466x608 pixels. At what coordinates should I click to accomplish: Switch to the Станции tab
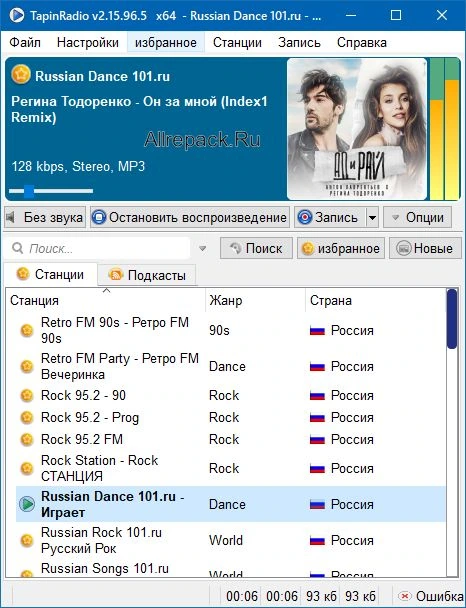(50, 275)
